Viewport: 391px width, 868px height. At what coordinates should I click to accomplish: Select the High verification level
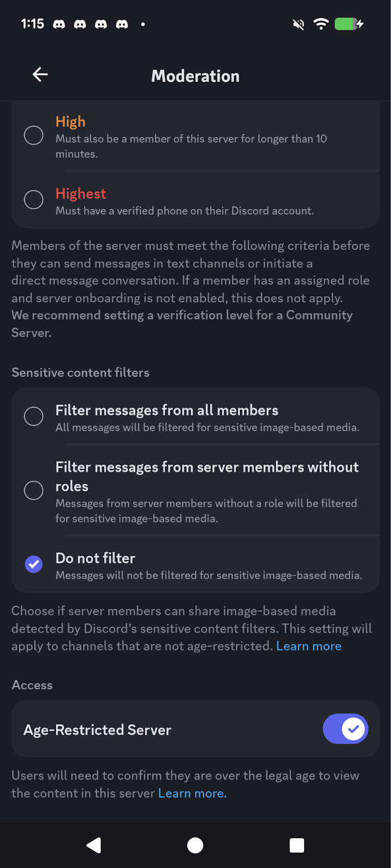click(34, 136)
